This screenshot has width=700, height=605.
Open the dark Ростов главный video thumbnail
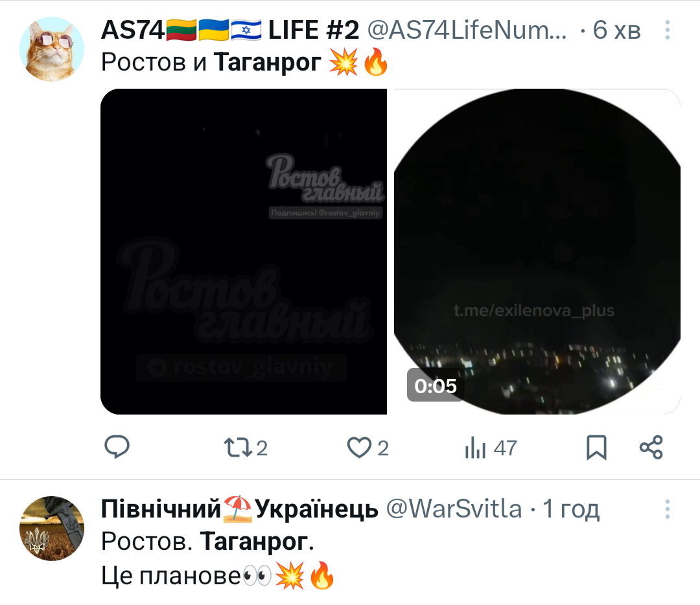pos(244,251)
